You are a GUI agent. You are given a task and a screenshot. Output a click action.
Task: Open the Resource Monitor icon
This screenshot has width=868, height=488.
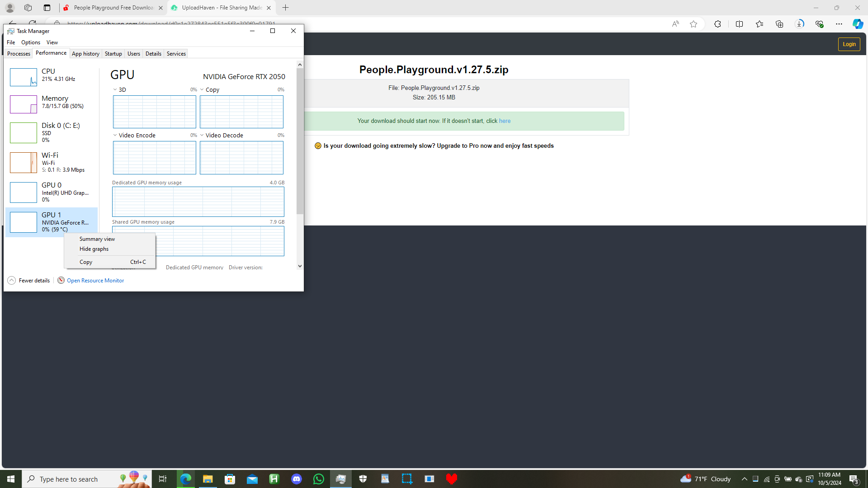tap(61, 280)
